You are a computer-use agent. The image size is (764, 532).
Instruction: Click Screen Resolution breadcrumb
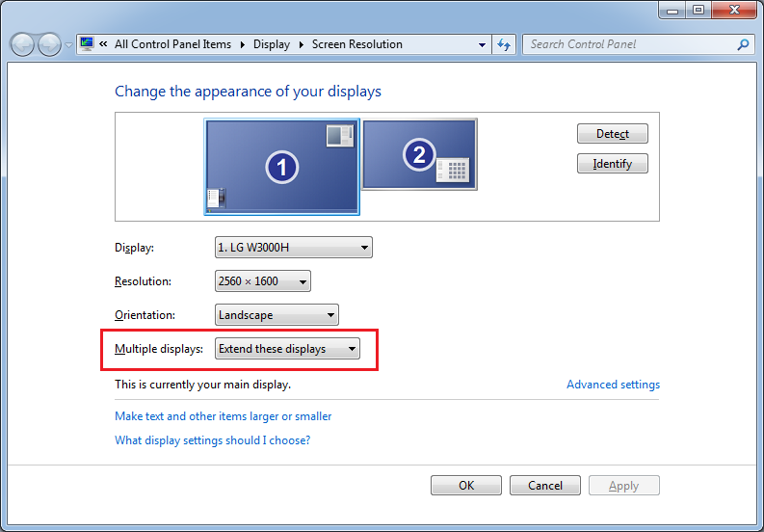pos(357,44)
